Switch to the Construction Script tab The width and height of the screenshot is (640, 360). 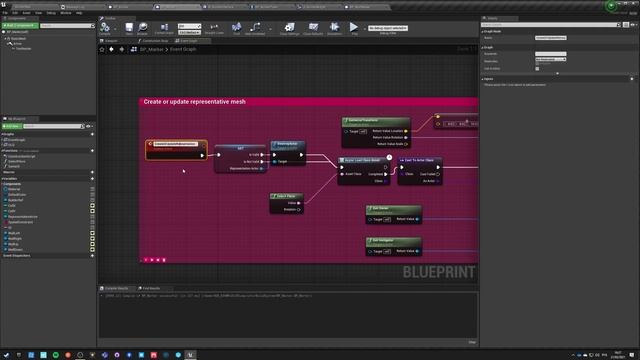153,41
